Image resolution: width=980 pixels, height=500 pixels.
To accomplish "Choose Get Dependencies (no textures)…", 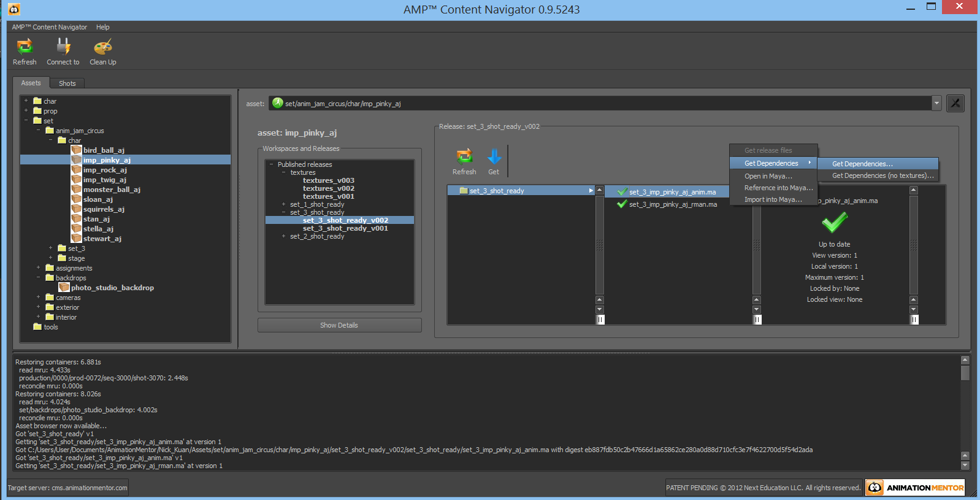I will click(878, 175).
